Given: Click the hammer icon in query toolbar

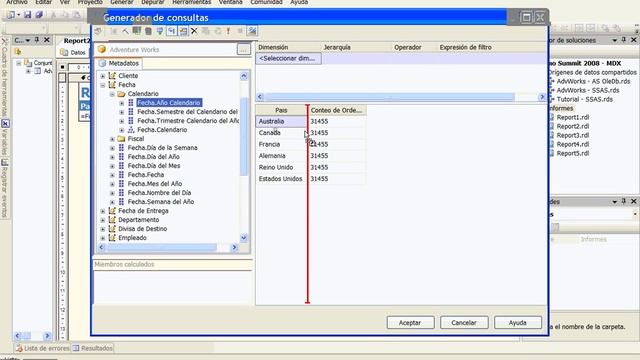Looking at the screenshot, I should (125, 31).
